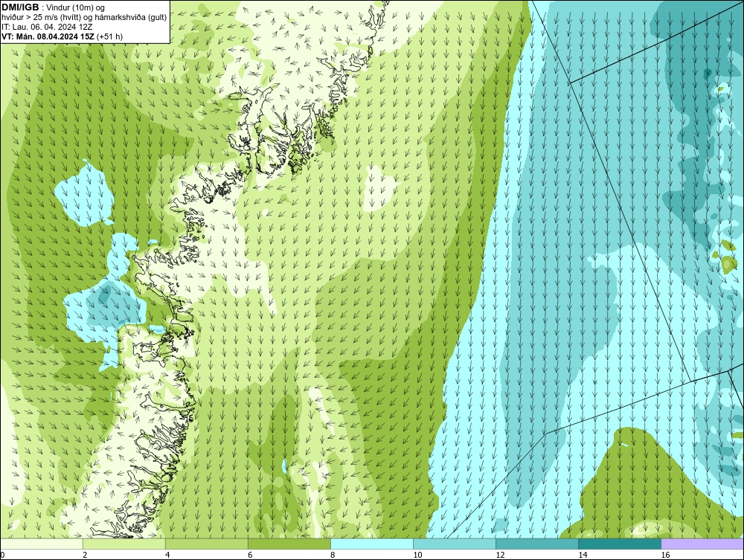Click the legend tick label 6
Image resolution: width=744 pixels, height=560 pixels.
click(250, 555)
